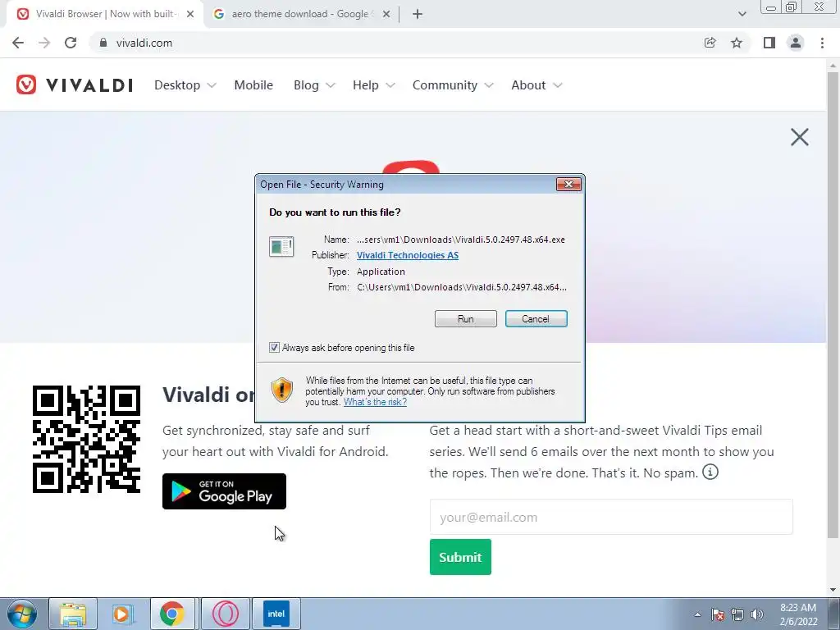Open the Vivaldi Technologies AS publisher link
Viewport: 840px width, 630px height.
(x=408, y=255)
